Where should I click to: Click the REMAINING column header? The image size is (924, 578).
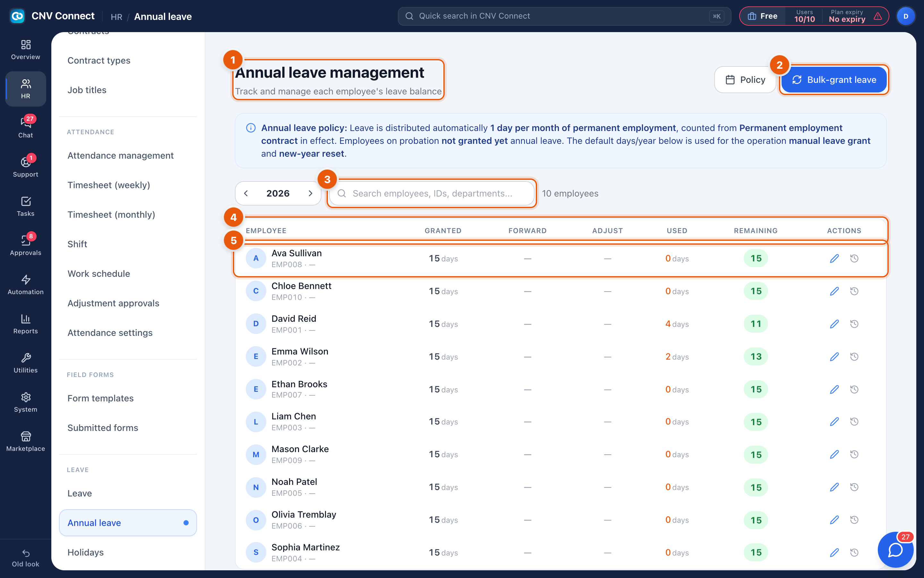(756, 231)
